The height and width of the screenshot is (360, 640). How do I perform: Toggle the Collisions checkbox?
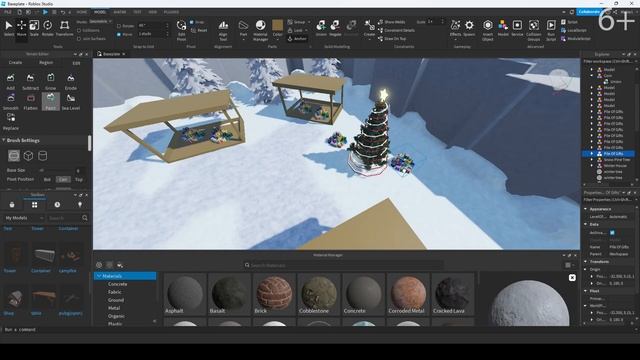tap(79, 30)
